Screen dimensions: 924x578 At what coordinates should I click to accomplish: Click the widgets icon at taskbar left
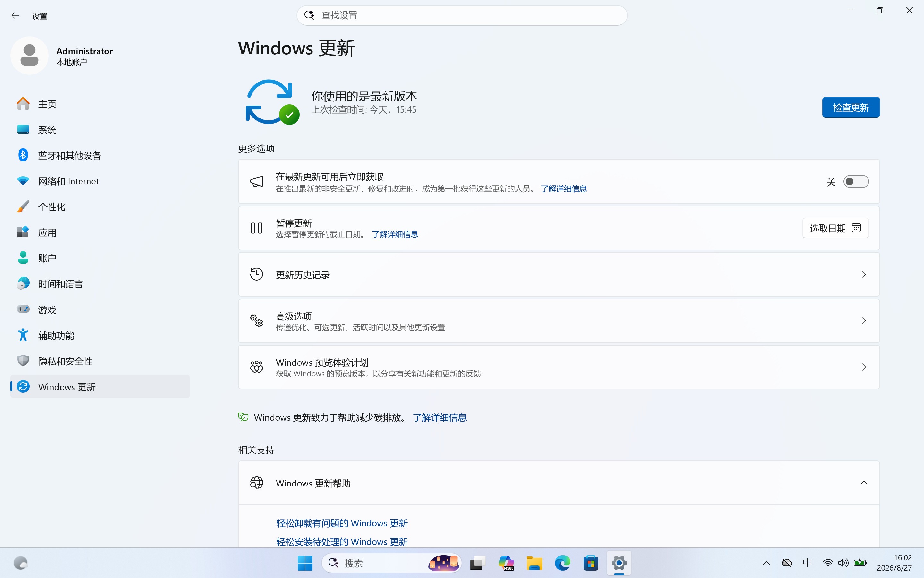[x=21, y=563]
